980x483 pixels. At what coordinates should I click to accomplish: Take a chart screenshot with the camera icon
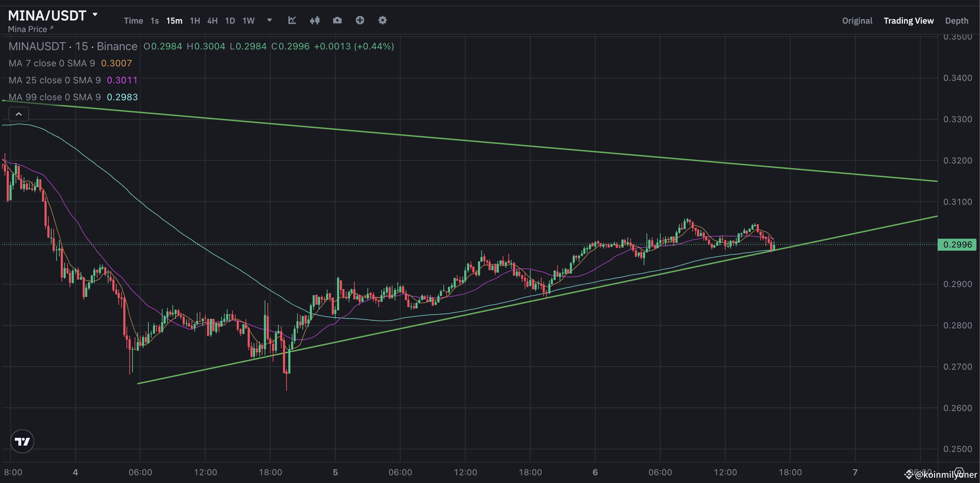coord(337,20)
